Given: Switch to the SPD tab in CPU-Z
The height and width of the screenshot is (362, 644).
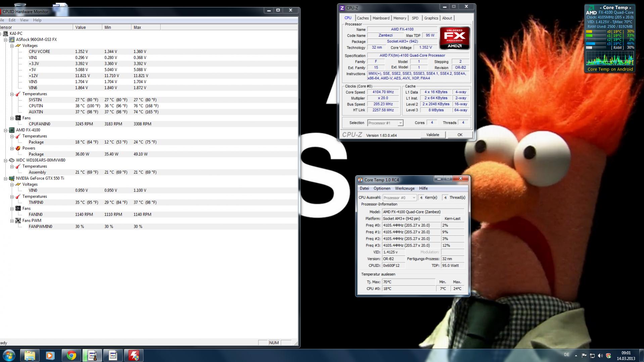Looking at the screenshot, I should tap(415, 18).
